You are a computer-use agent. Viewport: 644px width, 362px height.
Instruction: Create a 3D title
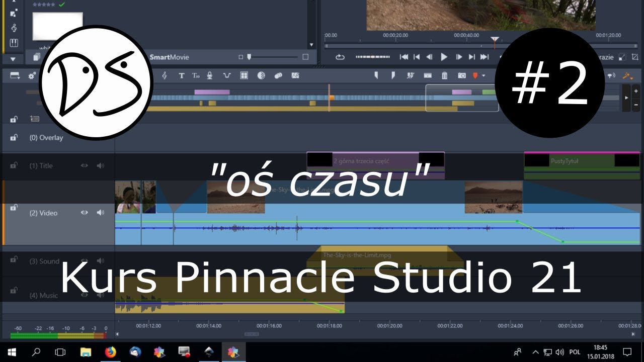click(196, 75)
